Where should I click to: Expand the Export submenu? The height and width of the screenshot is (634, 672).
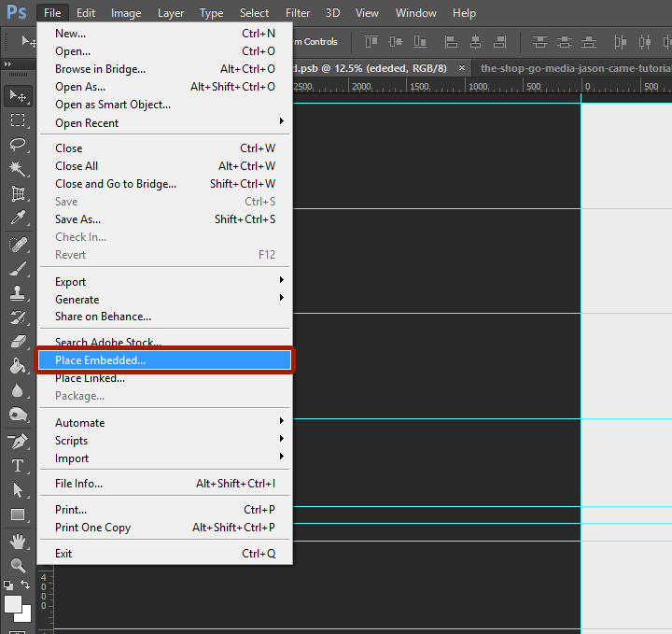click(164, 282)
